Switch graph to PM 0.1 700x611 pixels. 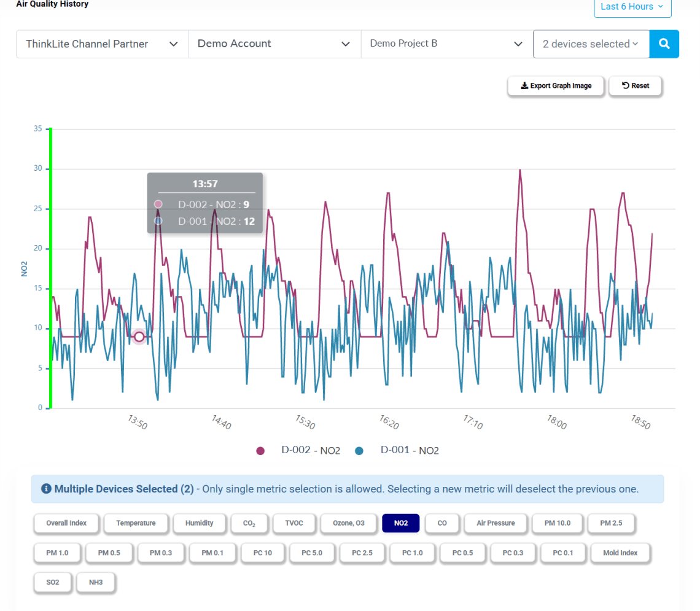click(212, 553)
